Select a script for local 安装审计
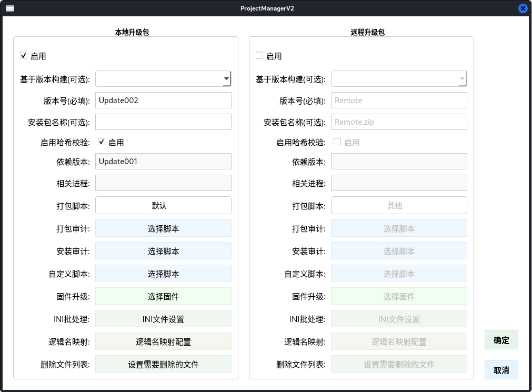This screenshot has width=532, height=392. 163,251
